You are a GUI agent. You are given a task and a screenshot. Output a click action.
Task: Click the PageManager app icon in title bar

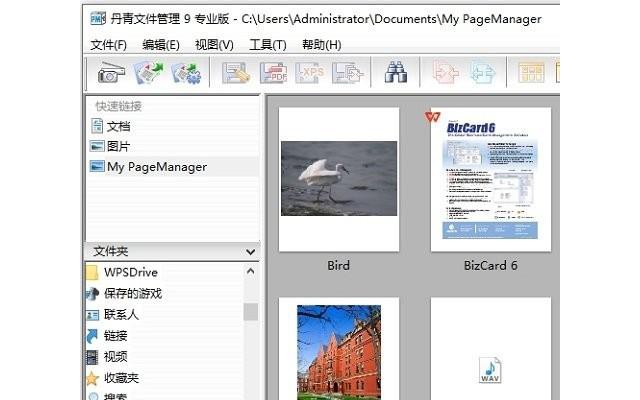[x=98, y=19]
